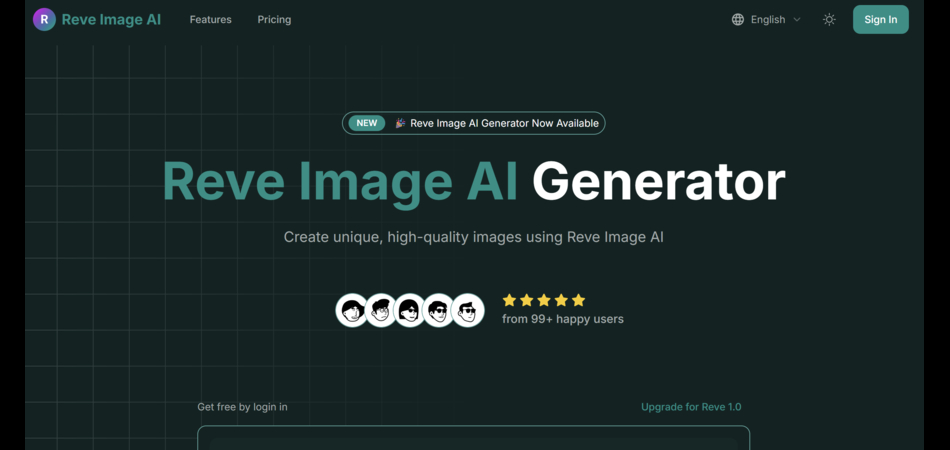
Task: Toggle the light theme sun icon
Action: (x=829, y=19)
